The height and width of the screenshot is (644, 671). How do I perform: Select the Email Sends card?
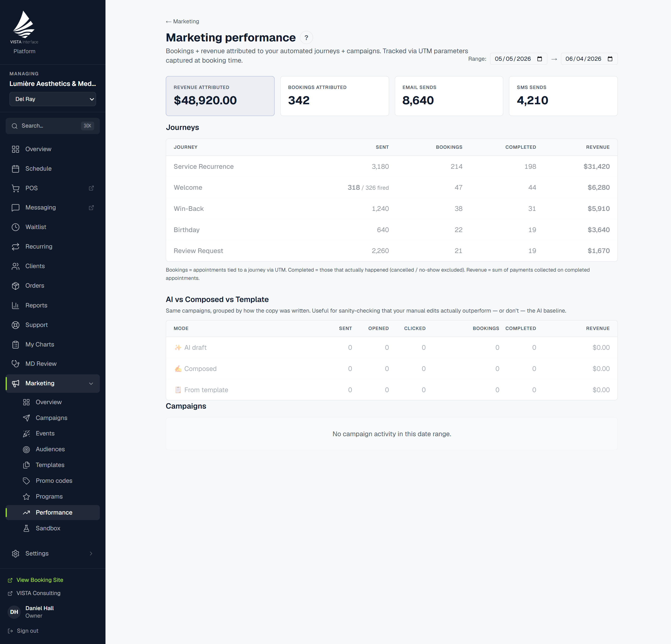449,96
